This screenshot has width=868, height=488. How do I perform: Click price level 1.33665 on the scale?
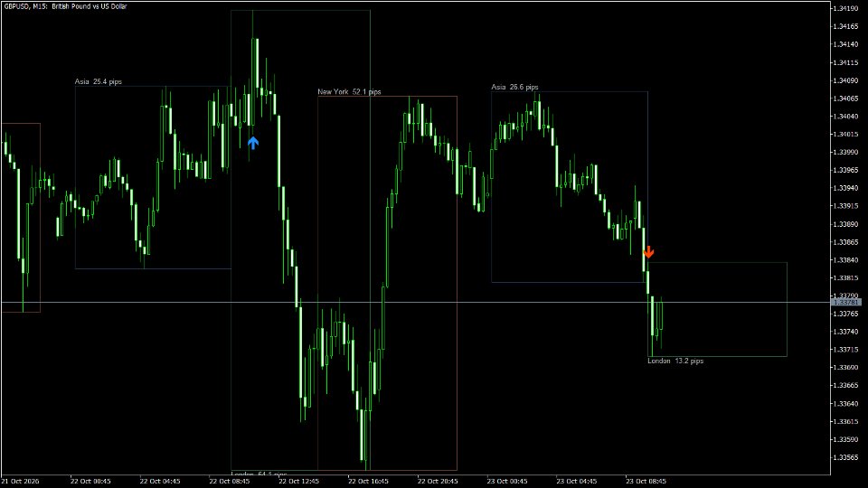point(847,386)
